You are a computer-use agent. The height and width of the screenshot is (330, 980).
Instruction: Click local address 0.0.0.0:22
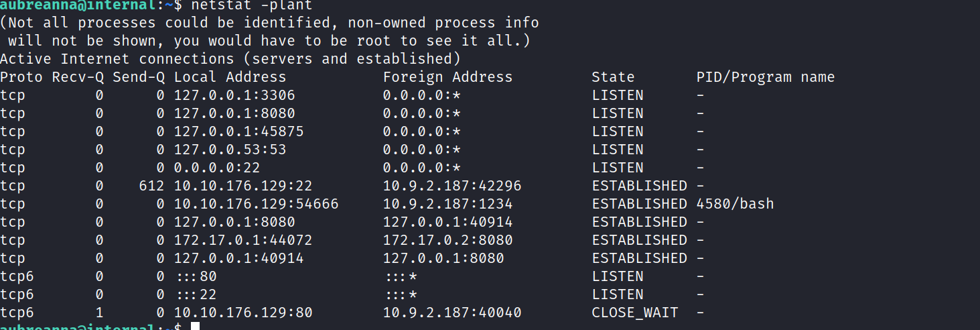(x=217, y=168)
